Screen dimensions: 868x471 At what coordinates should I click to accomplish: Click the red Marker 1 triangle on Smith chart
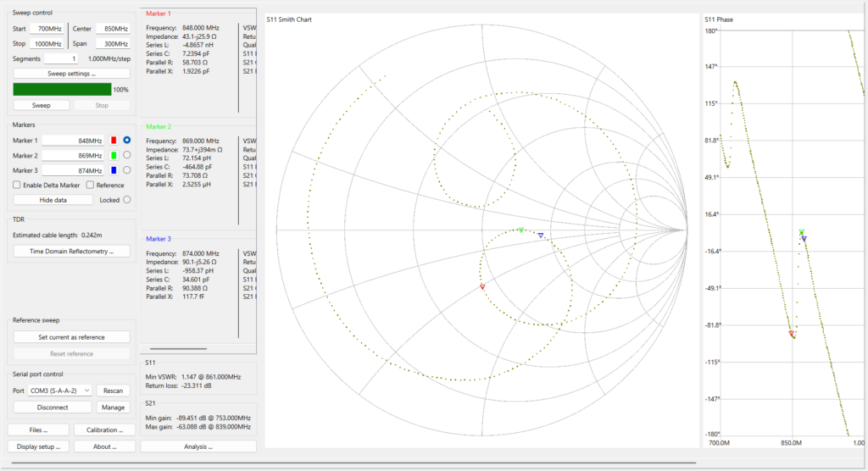click(482, 287)
